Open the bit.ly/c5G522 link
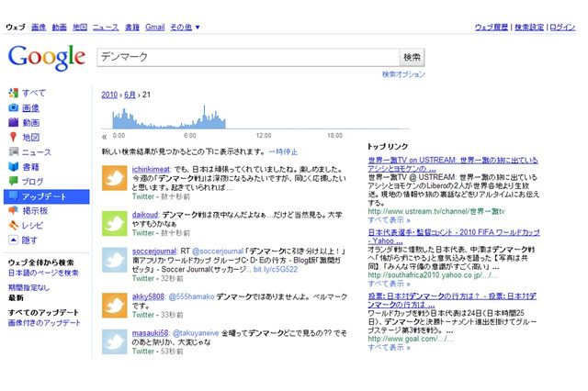Screen dimensions: 588x391 276,269
